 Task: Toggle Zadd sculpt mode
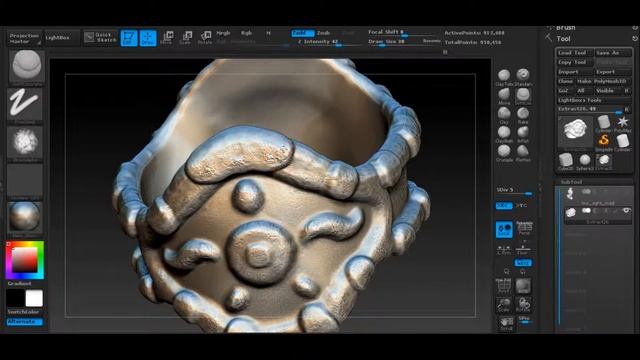pos(303,33)
